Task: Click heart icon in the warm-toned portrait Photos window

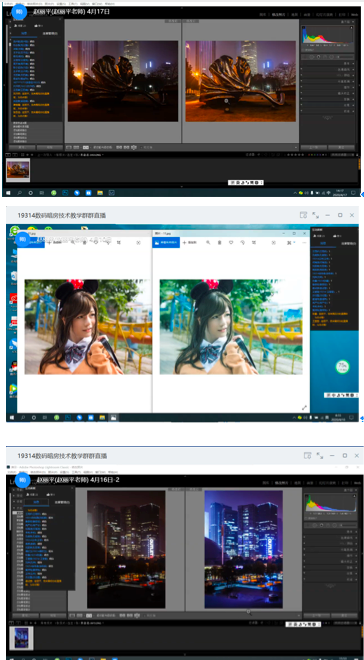Action: 96,243
